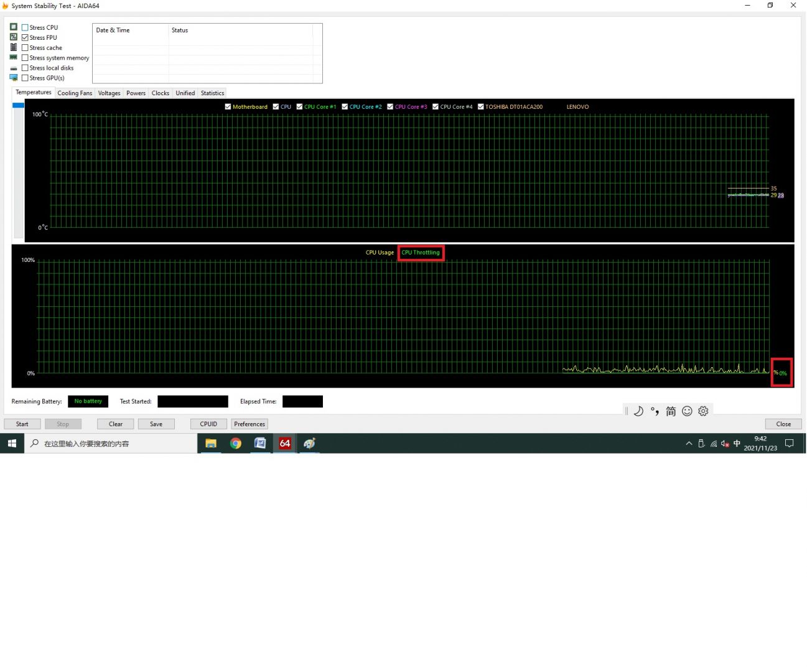Click the Preferences button
807x672 pixels.
click(250, 424)
